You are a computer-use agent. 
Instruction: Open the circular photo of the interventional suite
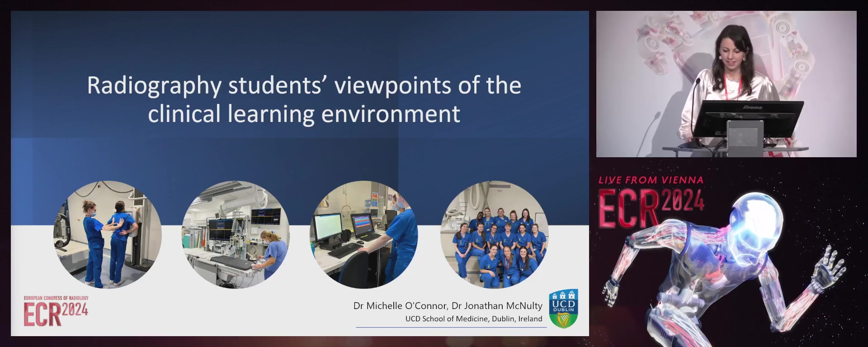(x=236, y=234)
